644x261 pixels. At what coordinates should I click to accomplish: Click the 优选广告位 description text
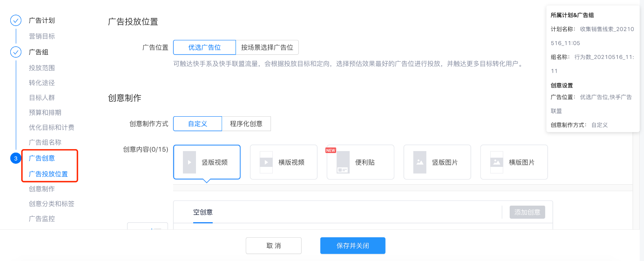(x=349, y=64)
